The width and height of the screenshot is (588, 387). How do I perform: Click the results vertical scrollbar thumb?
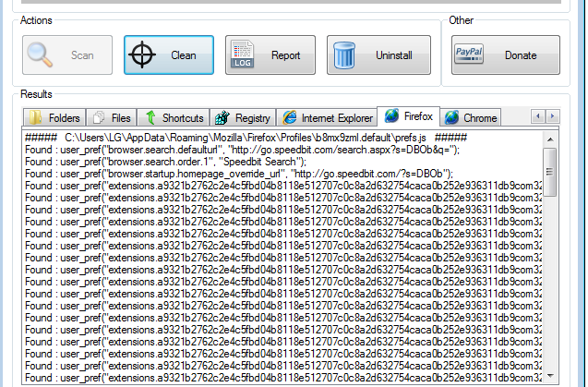[x=550, y=173]
